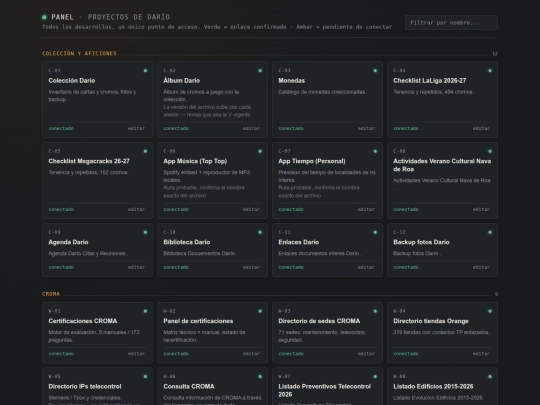540x405 pixels.
Task: Click the status dot on Consulta CROMA card
Action: click(260, 376)
